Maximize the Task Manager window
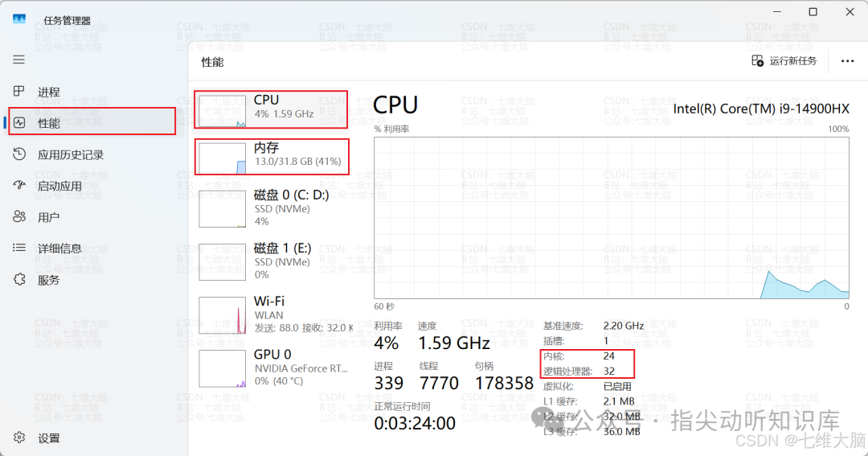 [813, 12]
